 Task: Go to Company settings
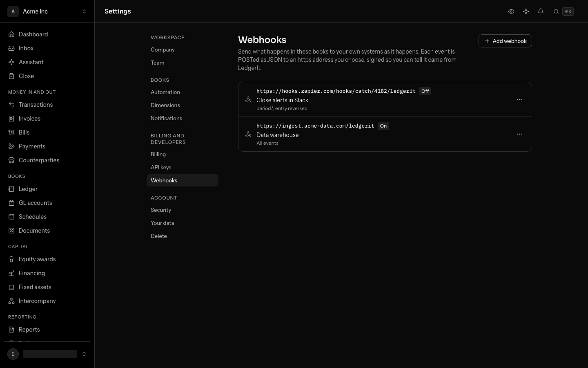[x=183, y=49]
